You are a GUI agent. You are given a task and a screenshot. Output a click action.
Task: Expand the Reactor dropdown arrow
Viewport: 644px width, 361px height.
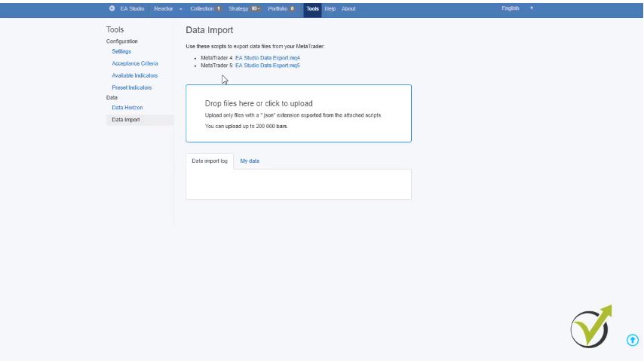[181, 9]
